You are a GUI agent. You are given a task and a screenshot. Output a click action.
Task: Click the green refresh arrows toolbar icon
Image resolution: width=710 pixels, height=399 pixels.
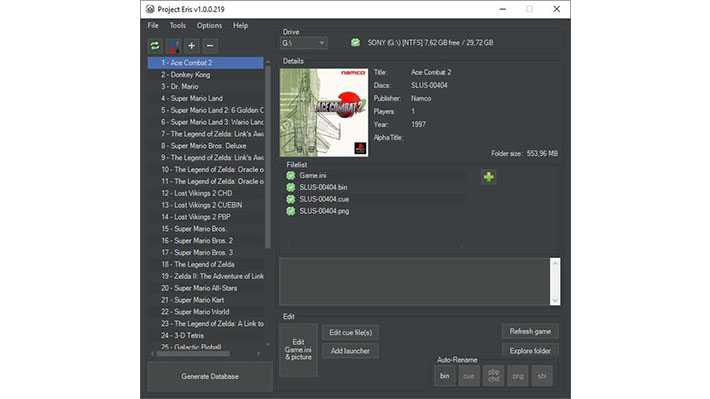[x=155, y=46]
